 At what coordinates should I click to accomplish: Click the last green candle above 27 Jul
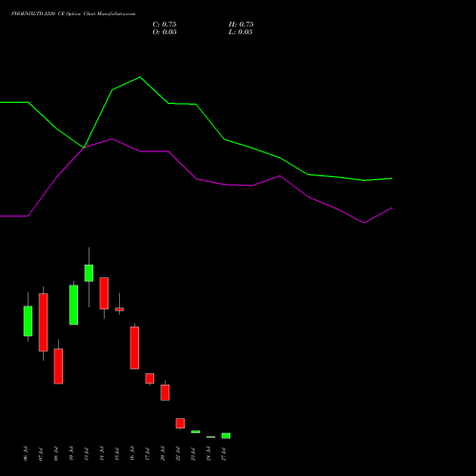[x=226, y=436]
